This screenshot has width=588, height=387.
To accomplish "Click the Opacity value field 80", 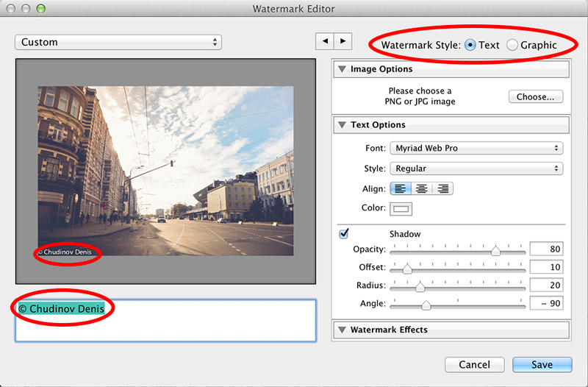I will tap(546, 249).
